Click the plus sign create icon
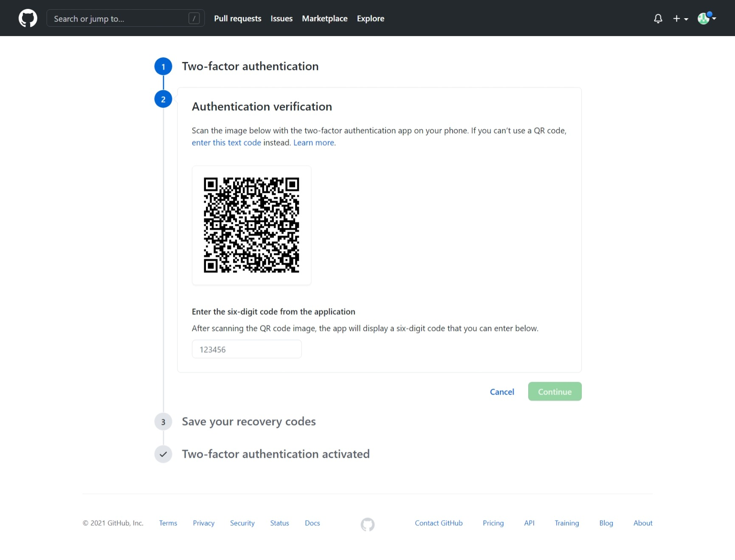 point(676,18)
